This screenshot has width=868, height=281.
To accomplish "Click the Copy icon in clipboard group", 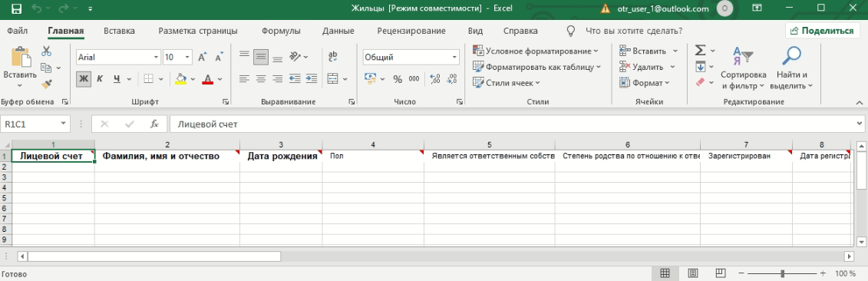I will pos(47,68).
